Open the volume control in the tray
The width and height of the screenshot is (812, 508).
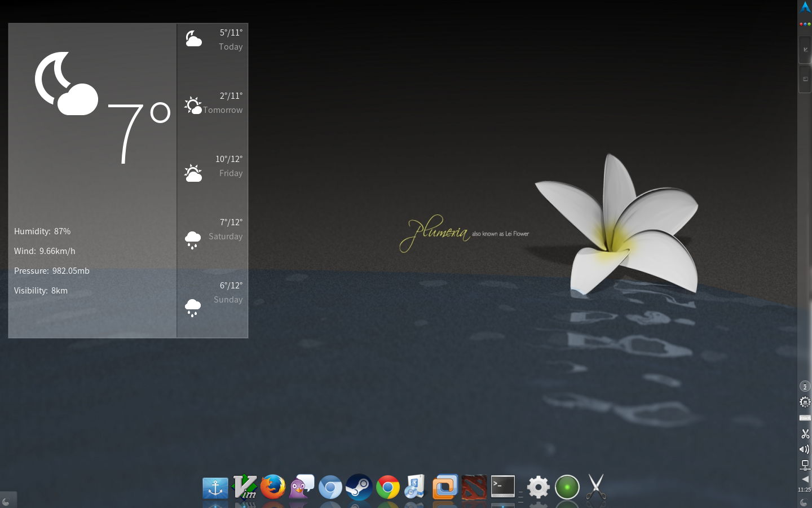(x=805, y=449)
